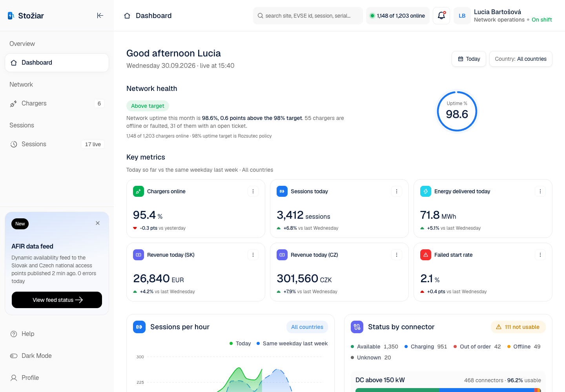The width and height of the screenshot is (565, 392).
Task: Toggle the Charging connector status legend
Action: pos(426,347)
